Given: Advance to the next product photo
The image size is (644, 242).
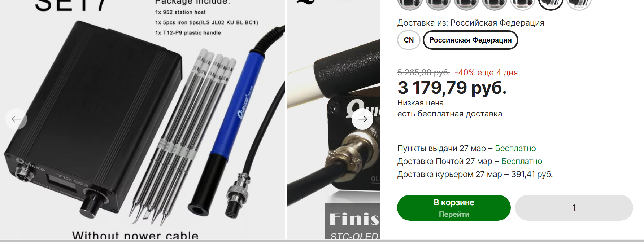Looking at the screenshot, I should [362, 119].
